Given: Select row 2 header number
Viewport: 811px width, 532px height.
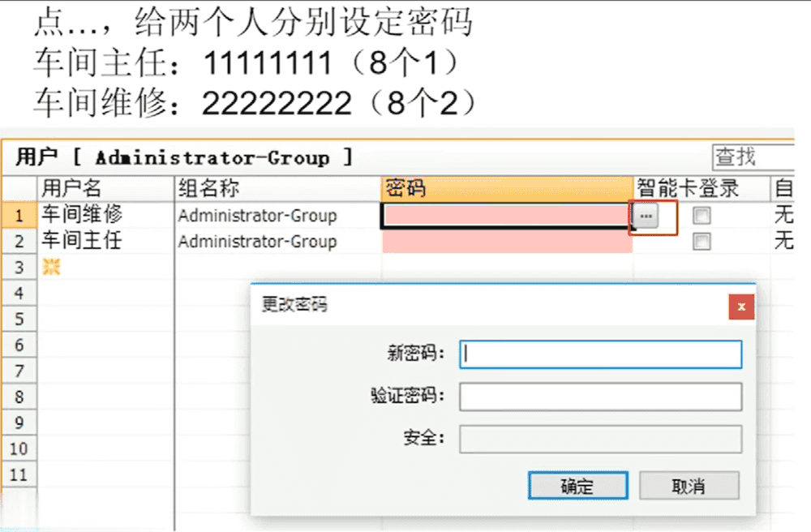Looking at the screenshot, I should coord(19,242).
